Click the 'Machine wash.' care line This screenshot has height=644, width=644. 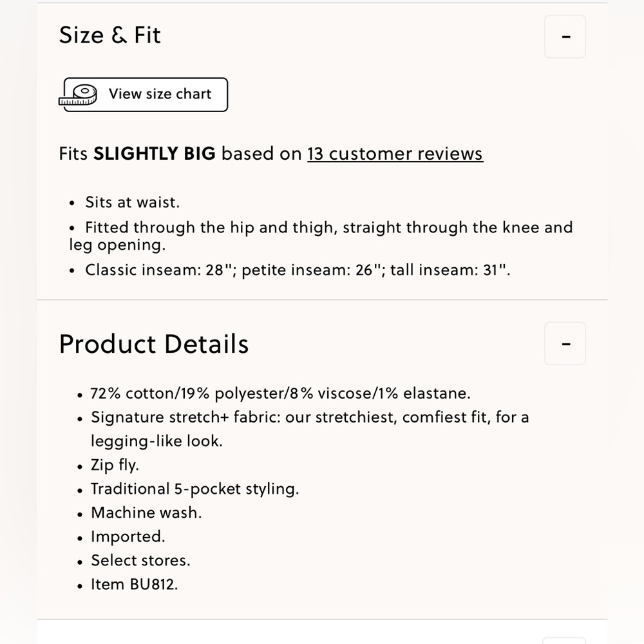(x=146, y=513)
